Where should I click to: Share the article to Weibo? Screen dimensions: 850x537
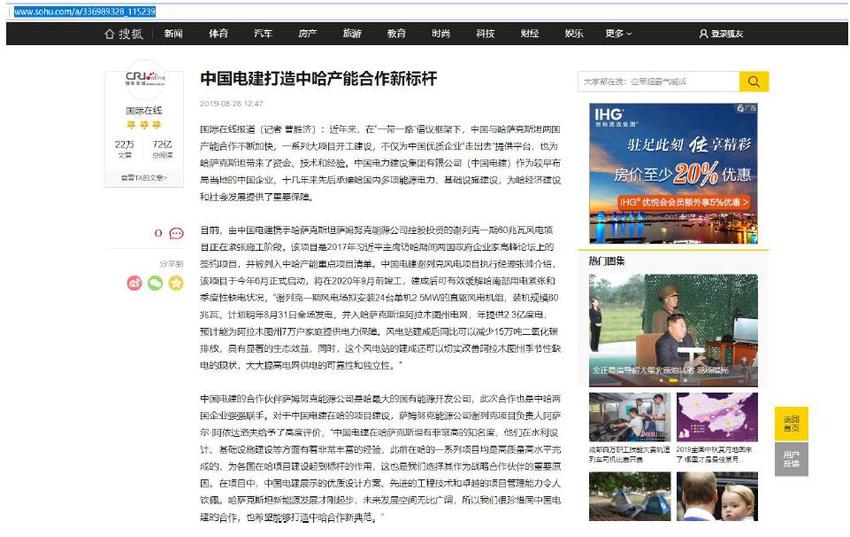tap(134, 283)
